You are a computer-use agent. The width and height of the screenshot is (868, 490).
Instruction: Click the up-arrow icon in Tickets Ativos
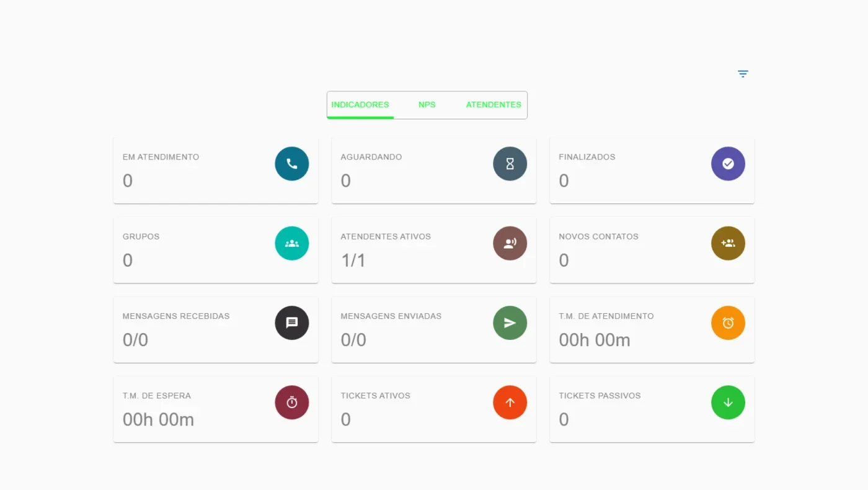tap(510, 403)
